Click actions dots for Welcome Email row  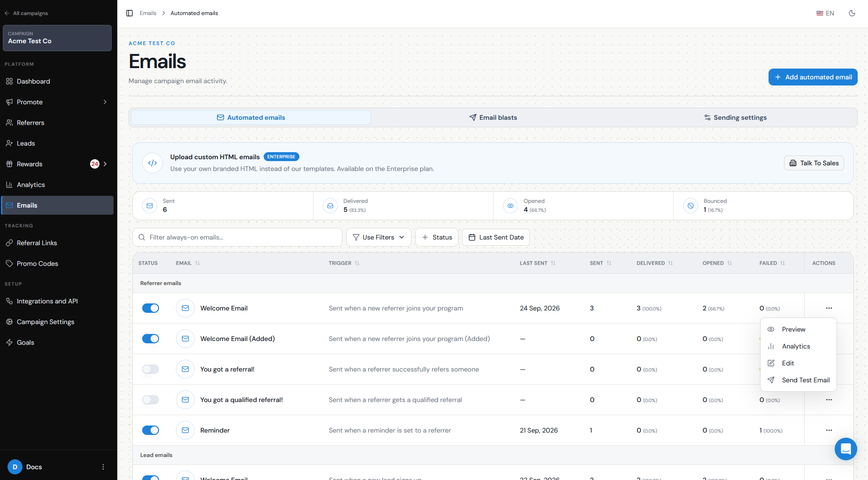[x=829, y=308]
